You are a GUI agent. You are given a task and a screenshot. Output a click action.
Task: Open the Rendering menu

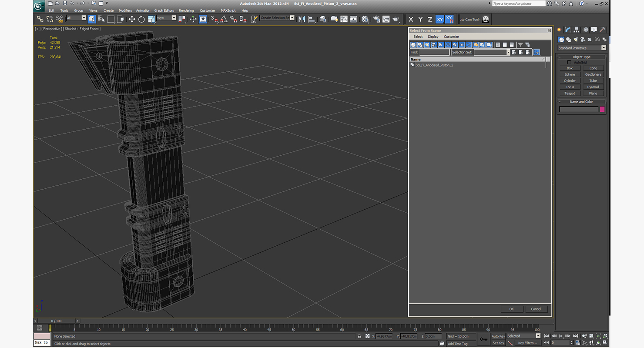pos(186,10)
